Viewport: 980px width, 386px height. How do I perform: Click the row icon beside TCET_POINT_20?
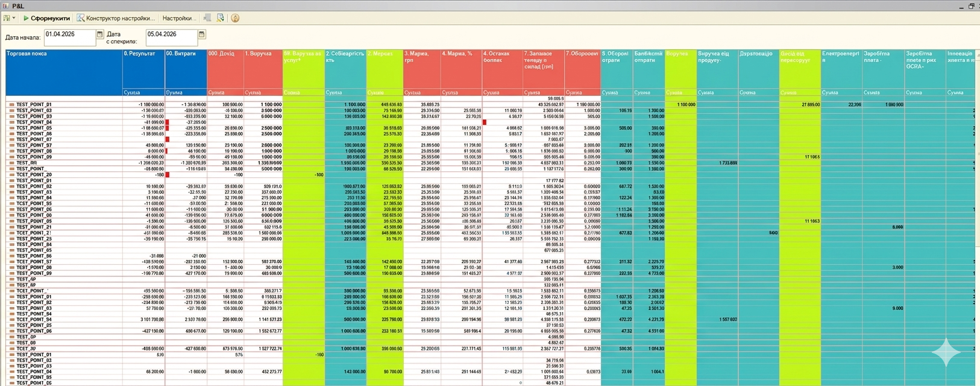click(x=11, y=175)
